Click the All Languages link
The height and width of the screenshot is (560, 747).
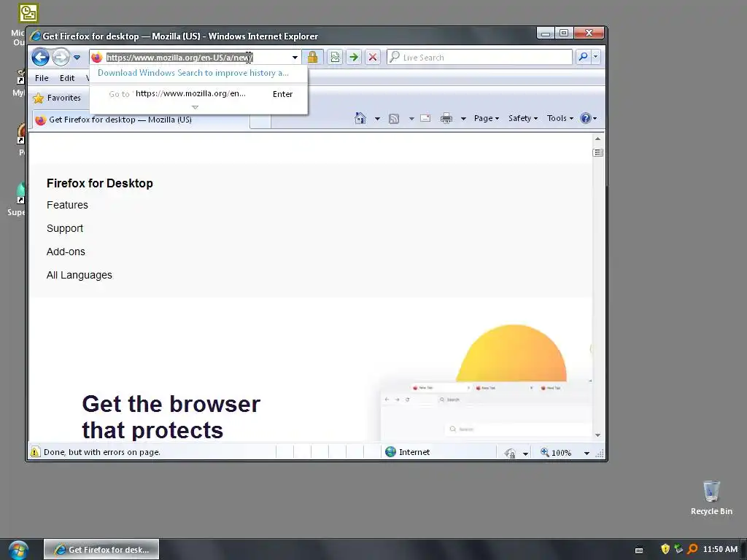point(79,275)
